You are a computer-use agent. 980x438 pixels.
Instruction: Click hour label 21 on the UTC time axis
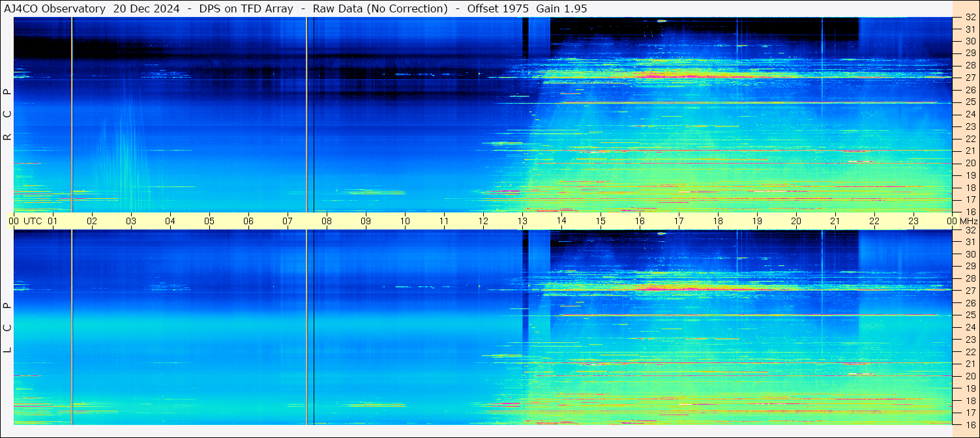tap(835, 221)
